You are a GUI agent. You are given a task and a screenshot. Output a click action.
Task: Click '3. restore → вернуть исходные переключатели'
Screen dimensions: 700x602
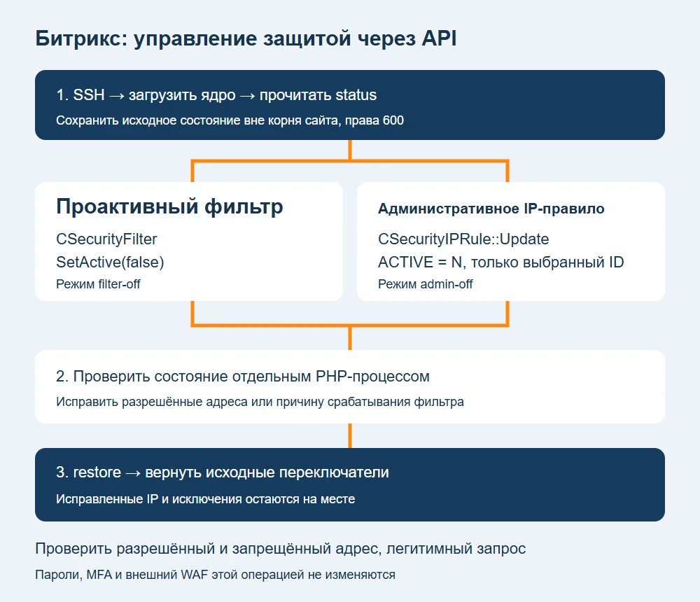tap(223, 472)
